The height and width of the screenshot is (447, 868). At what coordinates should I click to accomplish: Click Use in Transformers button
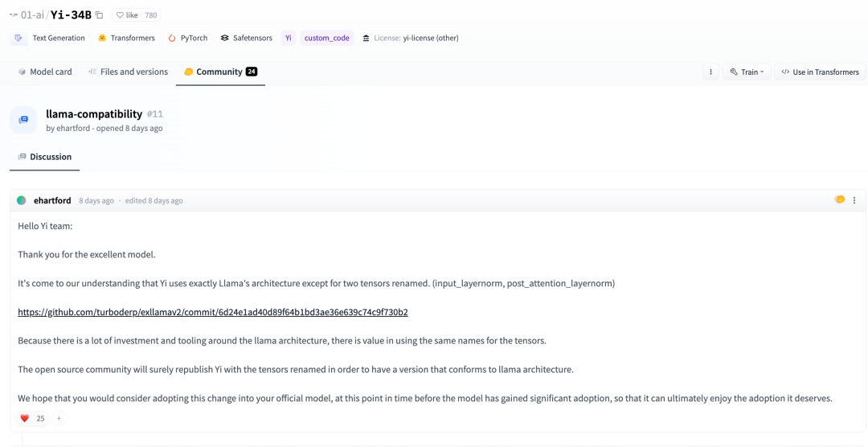820,72
